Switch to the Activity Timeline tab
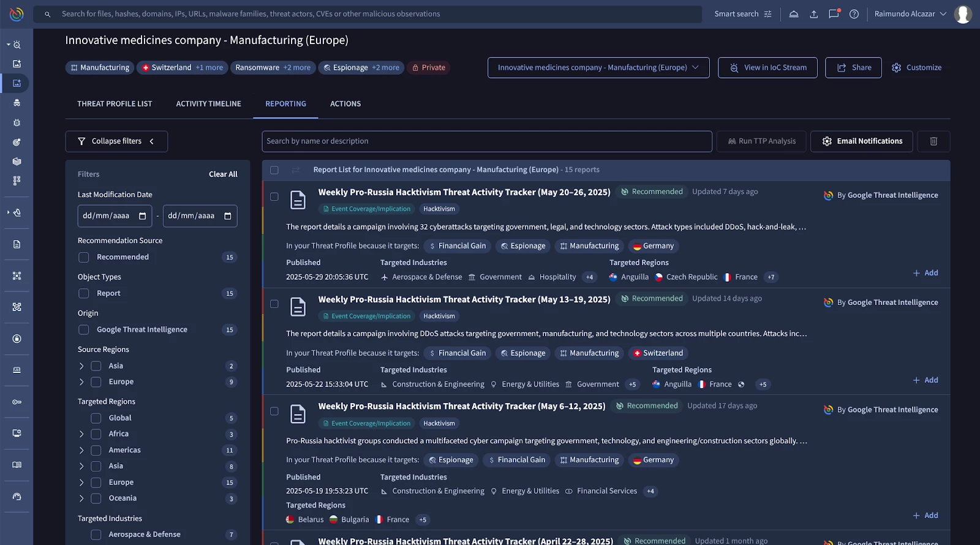Image resolution: width=980 pixels, height=545 pixels. (208, 104)
